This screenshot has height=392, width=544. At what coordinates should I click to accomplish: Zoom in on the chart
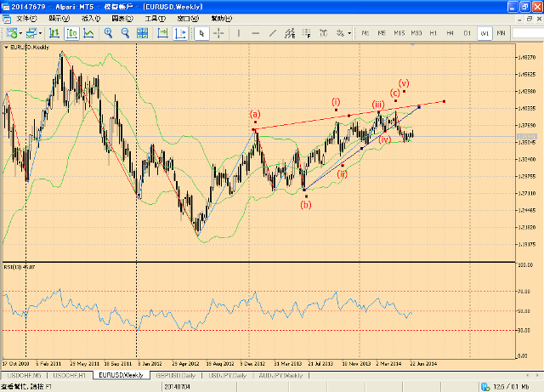108,33
